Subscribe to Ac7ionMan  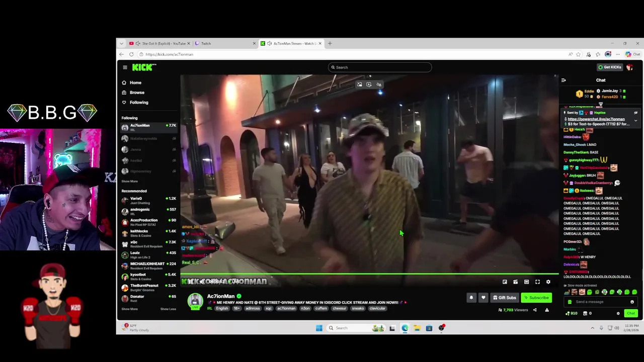pyautogui.click(x=536, y=298)
